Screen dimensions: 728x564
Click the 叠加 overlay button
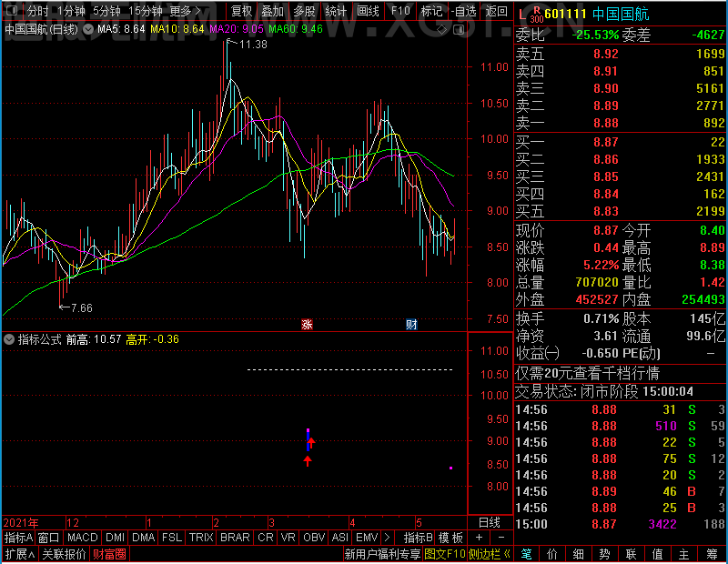(x=272, y=11)
